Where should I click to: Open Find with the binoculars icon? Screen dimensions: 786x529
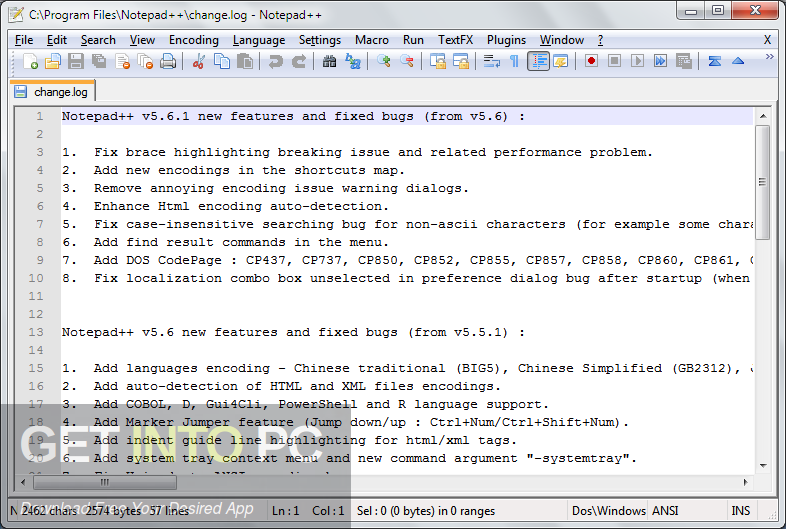tap(329, 61)
